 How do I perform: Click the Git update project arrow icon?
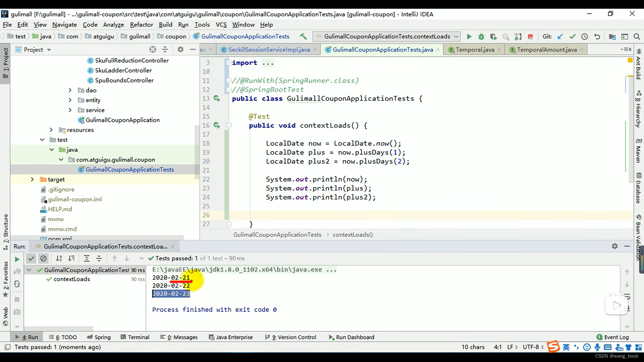point(560,37)
